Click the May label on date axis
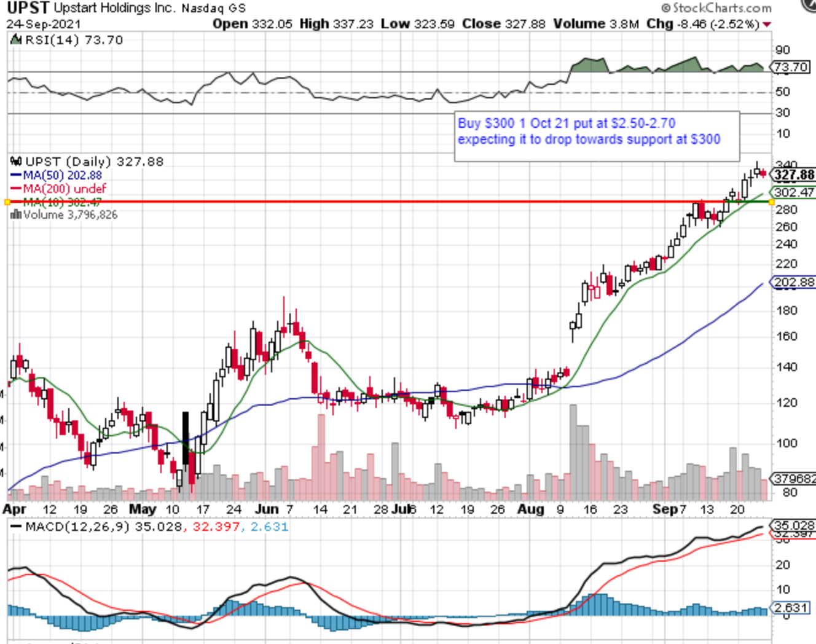This screenshot has height=644, width=816. pyautogui.click(x=143, y=509)
